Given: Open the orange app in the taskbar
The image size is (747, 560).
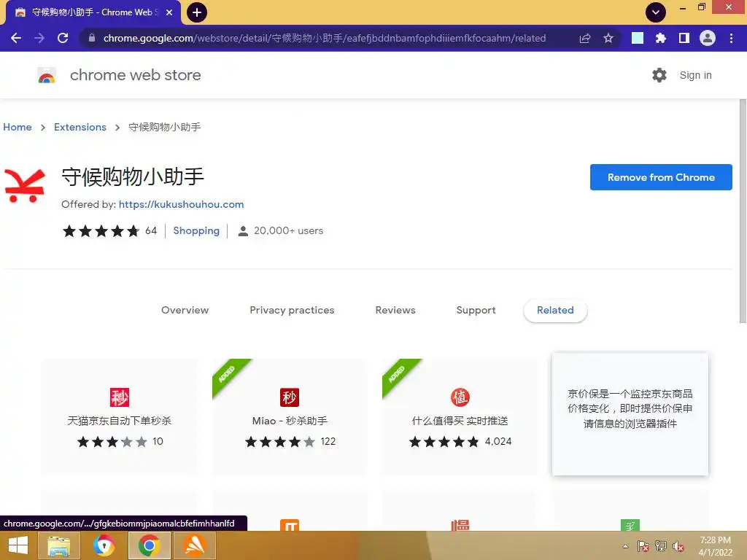Looking at the screenshot, I should click(195, 545).
